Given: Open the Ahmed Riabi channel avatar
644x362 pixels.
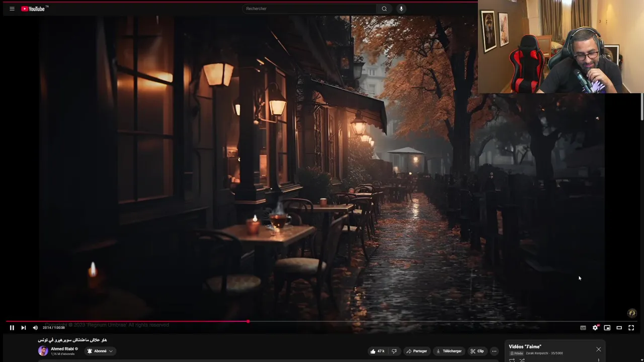Looking at the screenshot, I should pos(43,351).
